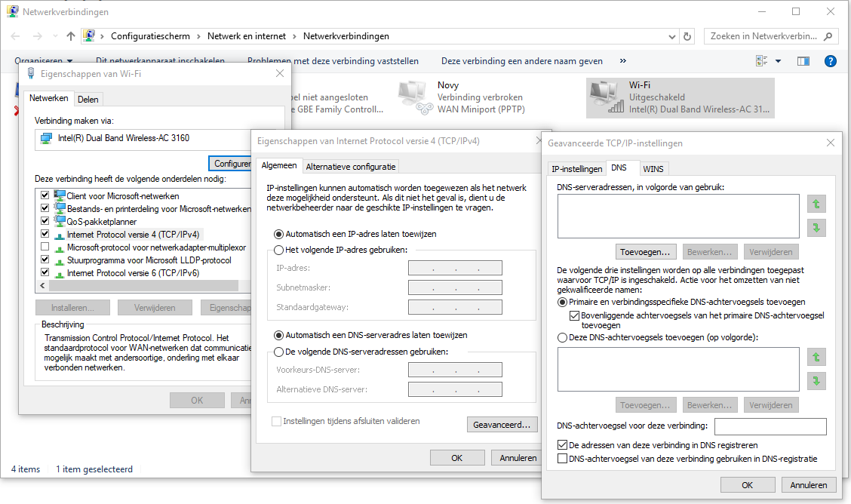Go up one folder level arrow
Viewport: 851px width, 504px height.
click(x=71, y=36)
